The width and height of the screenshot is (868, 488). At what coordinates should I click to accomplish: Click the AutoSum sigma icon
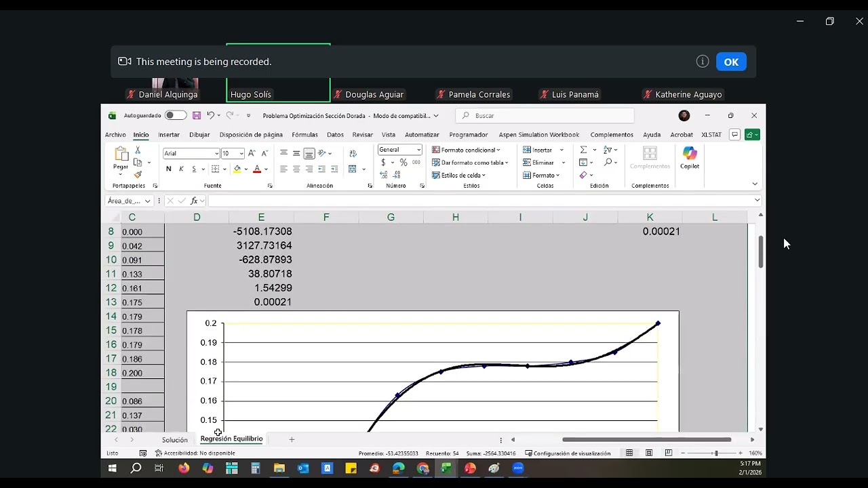click(x=583, y=150)
